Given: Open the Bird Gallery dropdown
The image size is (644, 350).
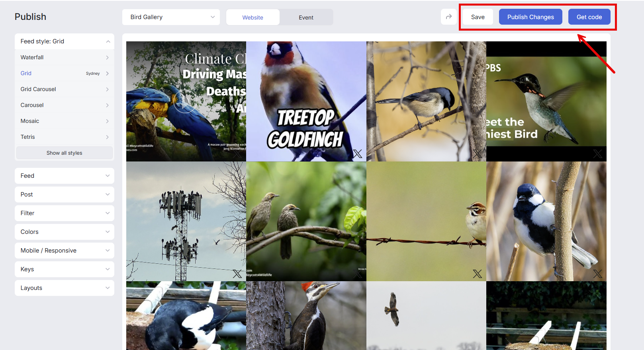Looking at the screenshot, I should coord(171,17).
